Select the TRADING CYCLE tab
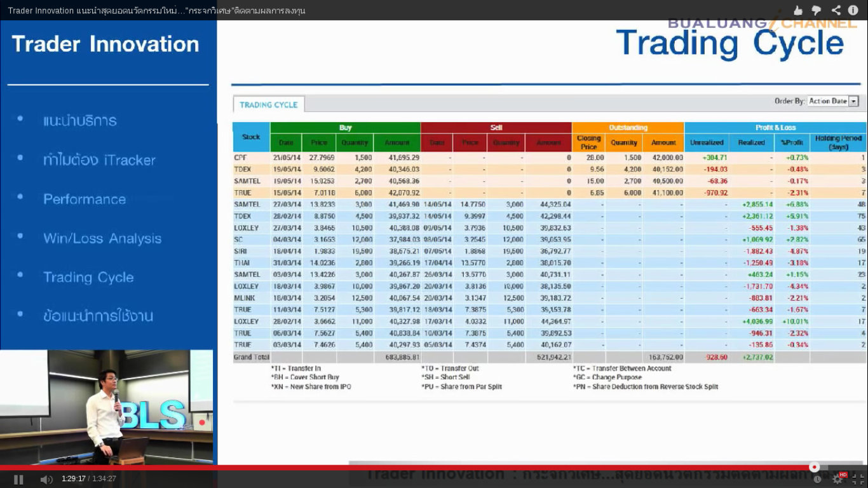 [x=269, y=105]
